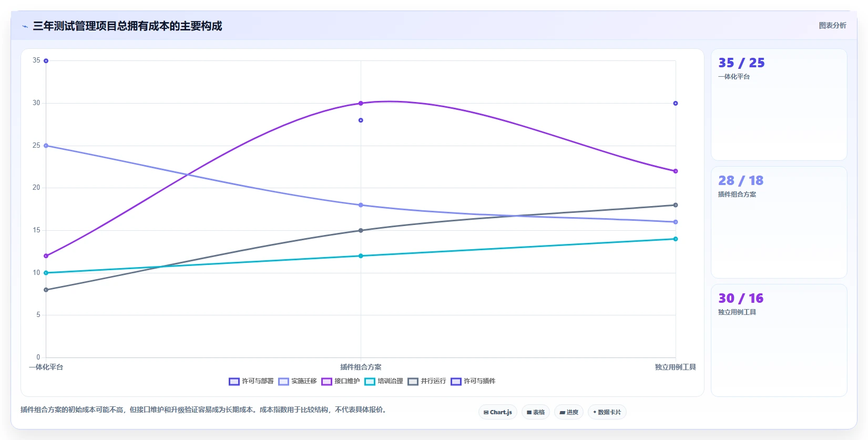Screen dimensions: 868x440
Task: Switch to the Chart.js view chip
Action: [x=498, y=412]
